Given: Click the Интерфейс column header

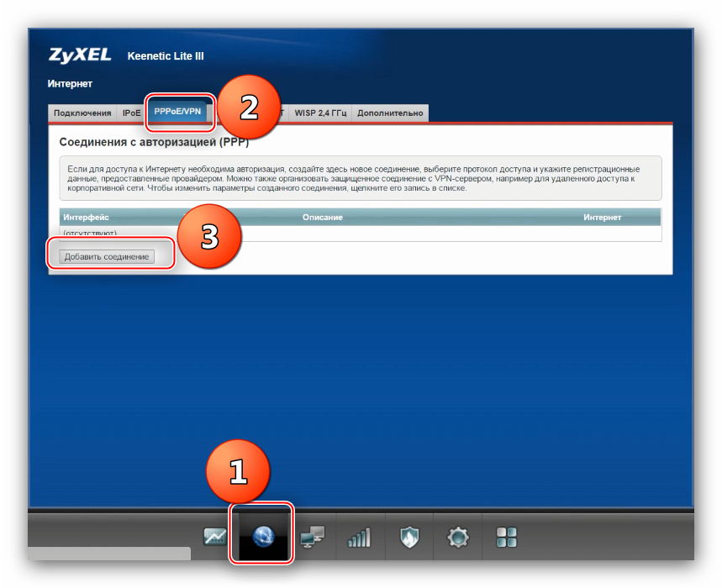Looking at the screenshot, I should (86, 218).
